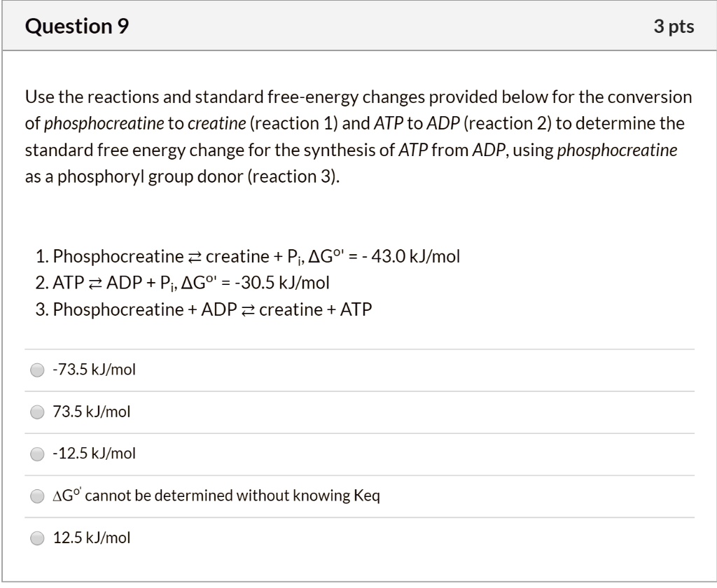
Task: Click the 73.5 kJ/mol answer text
Action: 90,412
